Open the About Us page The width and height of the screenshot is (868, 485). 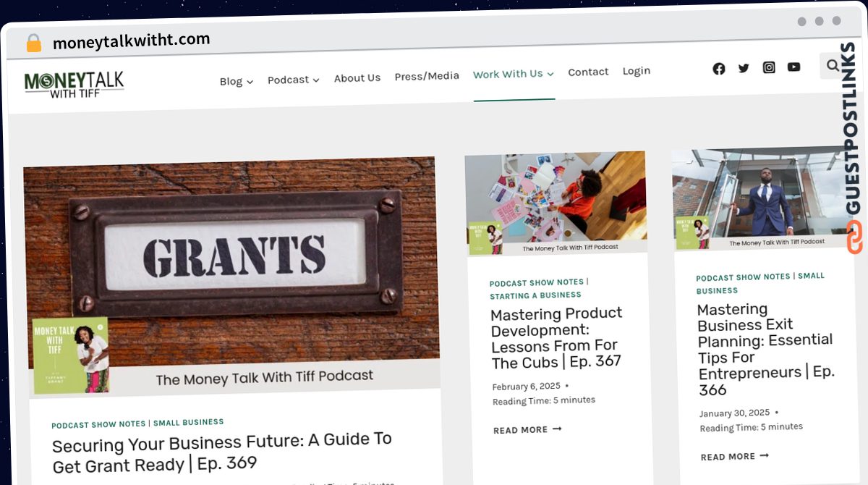[x=357, y=78]
